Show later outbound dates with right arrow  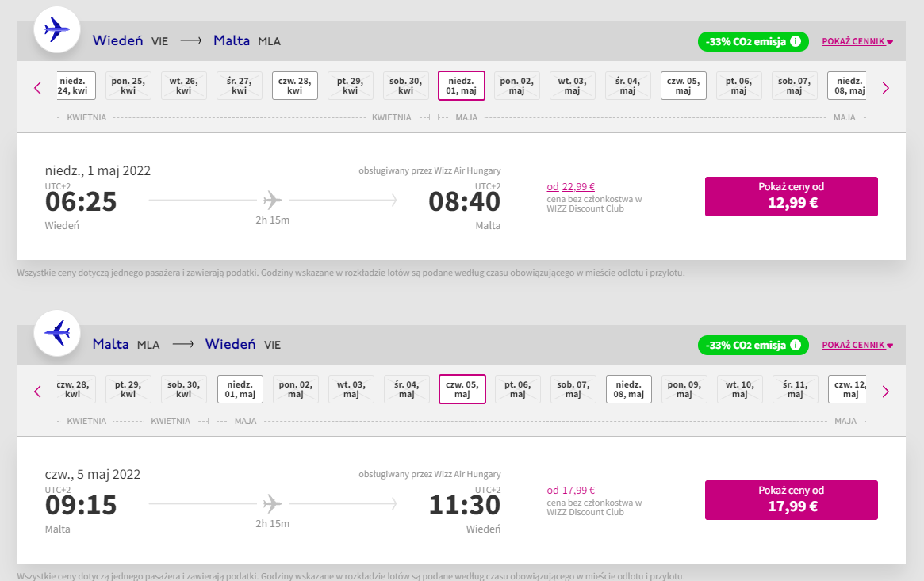click(x=885, y=88)
